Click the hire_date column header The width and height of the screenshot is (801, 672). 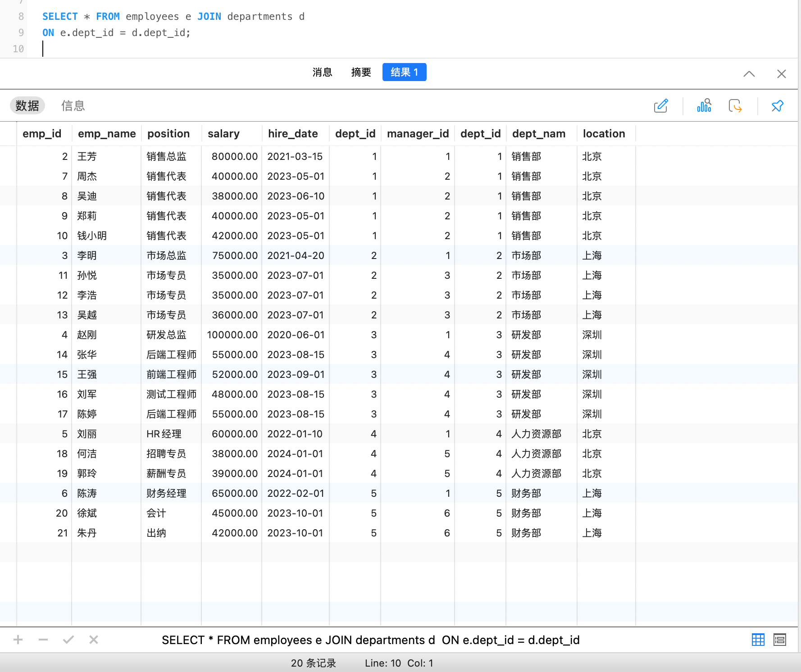[293, 134]
